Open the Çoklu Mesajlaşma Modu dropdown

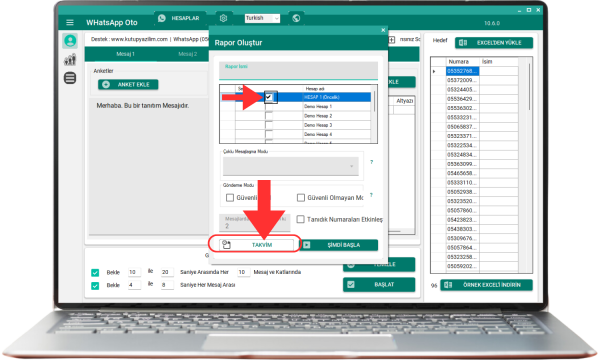point(291,166)
